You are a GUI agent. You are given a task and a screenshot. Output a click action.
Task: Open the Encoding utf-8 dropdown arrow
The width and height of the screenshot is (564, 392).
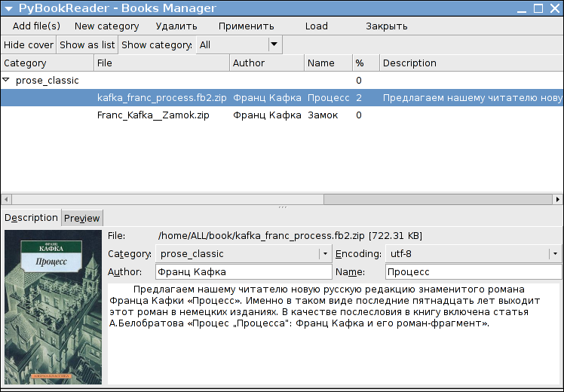pos(555,253)
